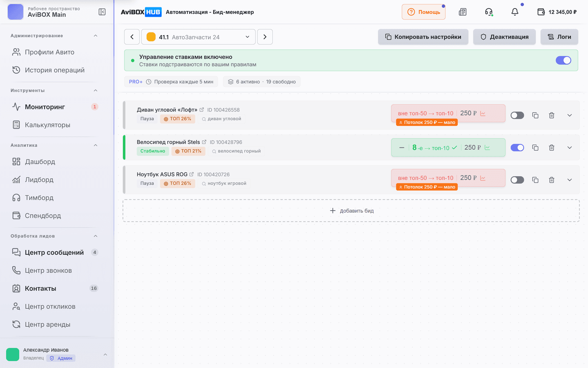Image resolution: width=588 pixels, height=368 pixels.
Task: Open the news feed icon in header
Action: (x=463, y=12)
